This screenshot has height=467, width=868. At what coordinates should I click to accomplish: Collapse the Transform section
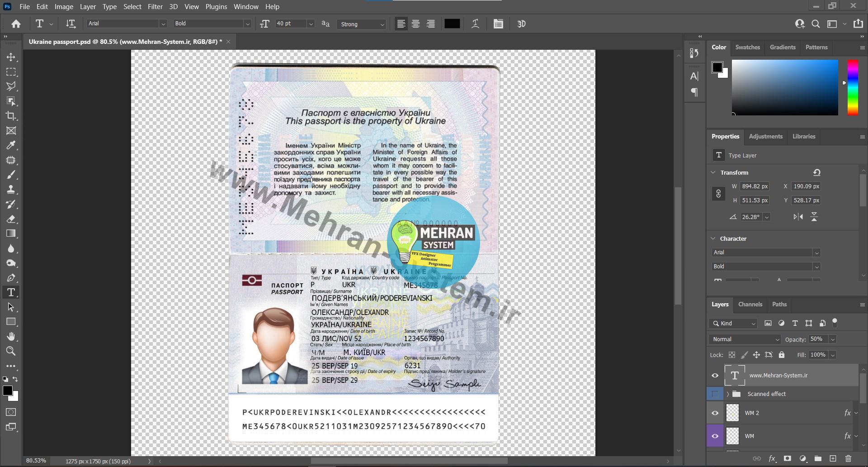click(x=713, y=172)
